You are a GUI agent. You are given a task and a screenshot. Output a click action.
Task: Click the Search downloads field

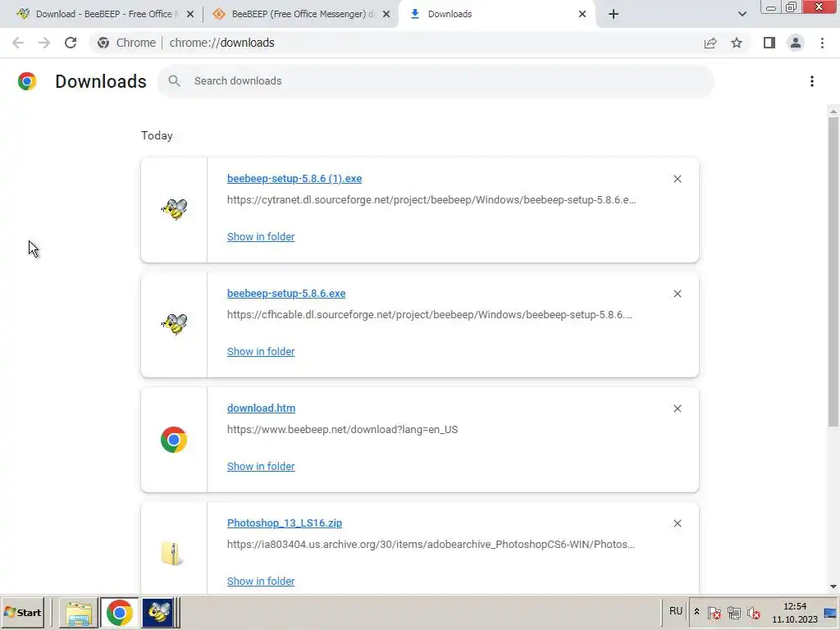pos(436,81)
